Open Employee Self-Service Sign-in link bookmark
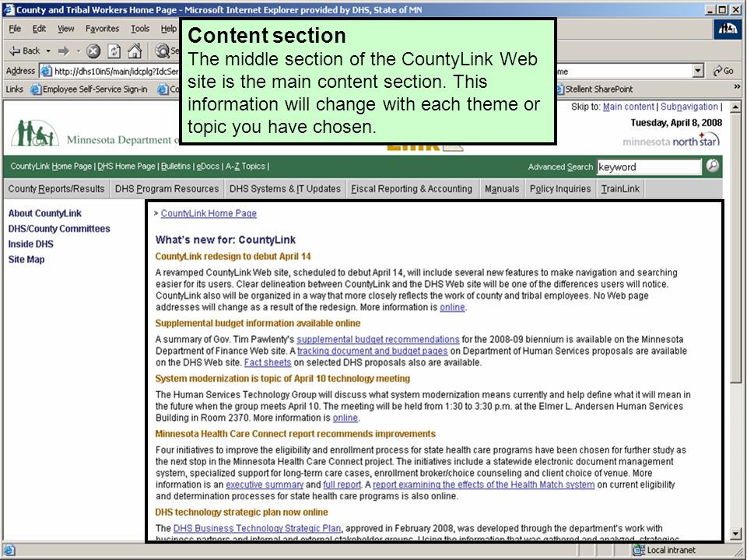Image resolution: width=747 pixels, height=560 pixels. click(89, 89)
